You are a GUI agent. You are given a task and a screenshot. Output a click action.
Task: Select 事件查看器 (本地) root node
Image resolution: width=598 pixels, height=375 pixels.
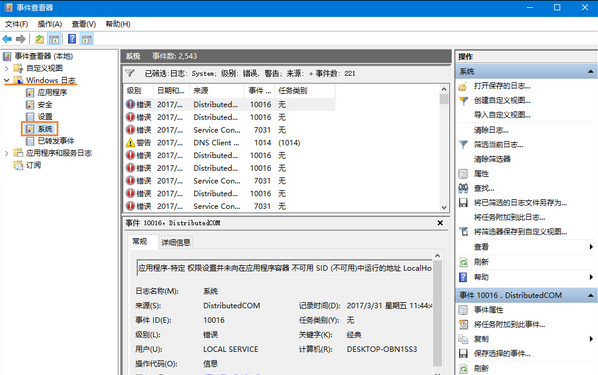[x=43, y=56]
